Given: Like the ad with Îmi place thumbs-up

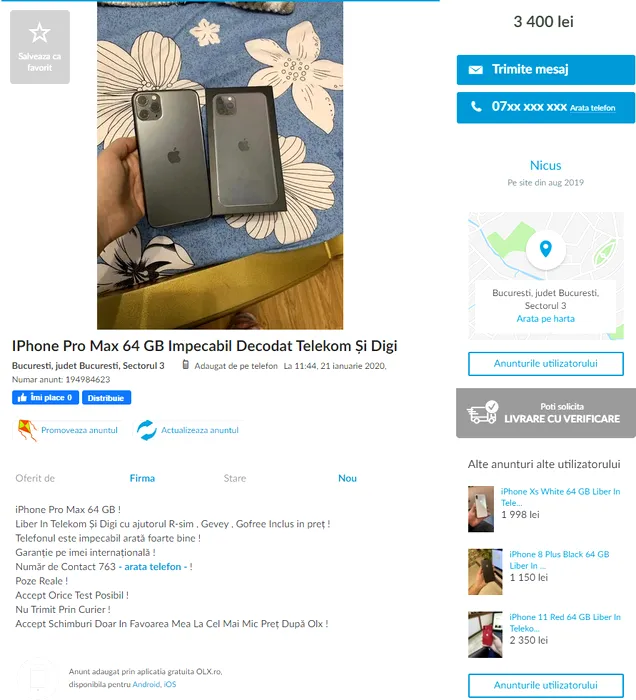Looking at the screenshot, I should tap(46, 397).
